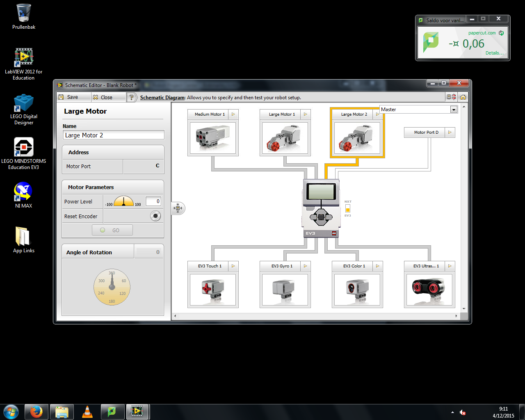Open the App Links folder
This screenshot has height=420, width=525.
[23, 240]
